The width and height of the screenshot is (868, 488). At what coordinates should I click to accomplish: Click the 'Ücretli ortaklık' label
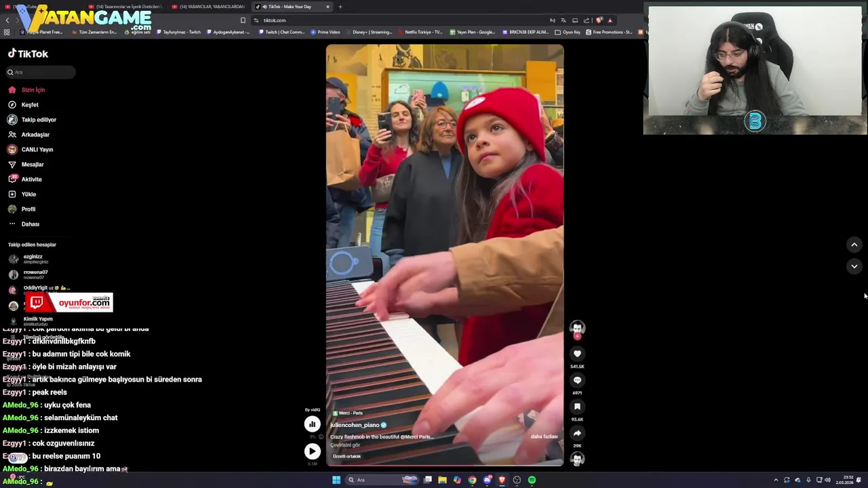(x=347, y=456)
